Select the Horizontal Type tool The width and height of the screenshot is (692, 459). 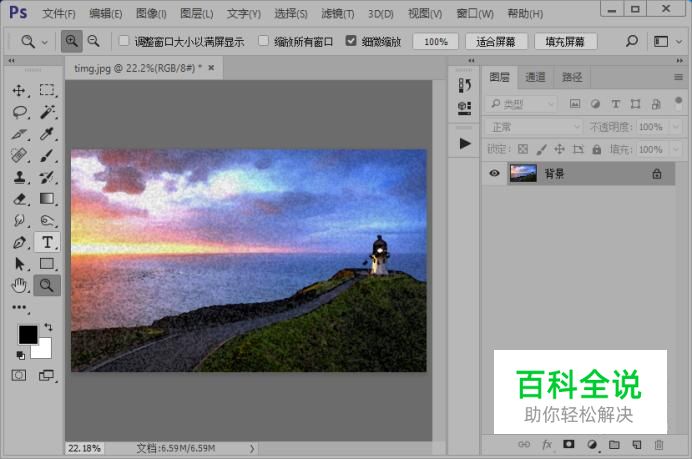point(47,242)
